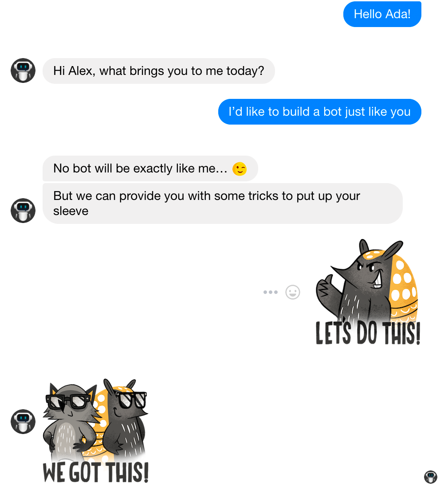Click the bot avatar beside the greeting message
448x497 pixels.
coord(23,70)
